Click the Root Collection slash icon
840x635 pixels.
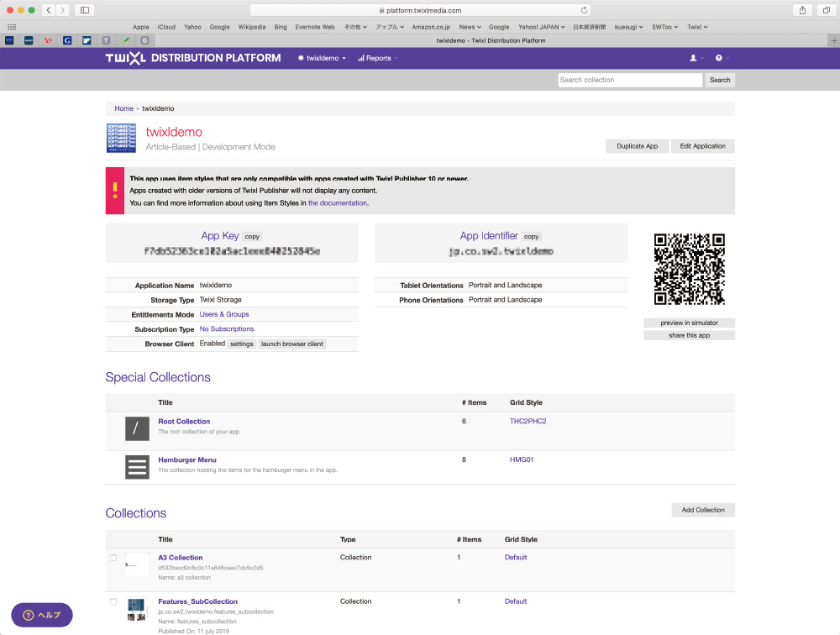point(137,428)
